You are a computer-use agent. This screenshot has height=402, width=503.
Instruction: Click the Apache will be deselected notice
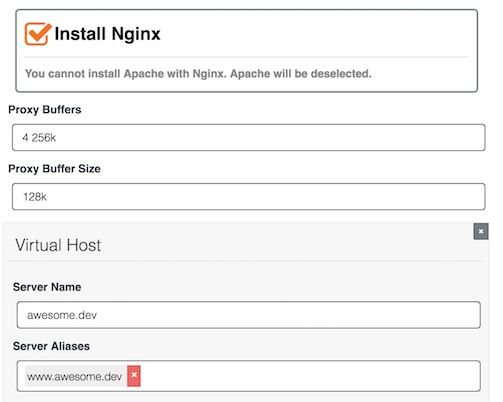(x=198, y=74)
